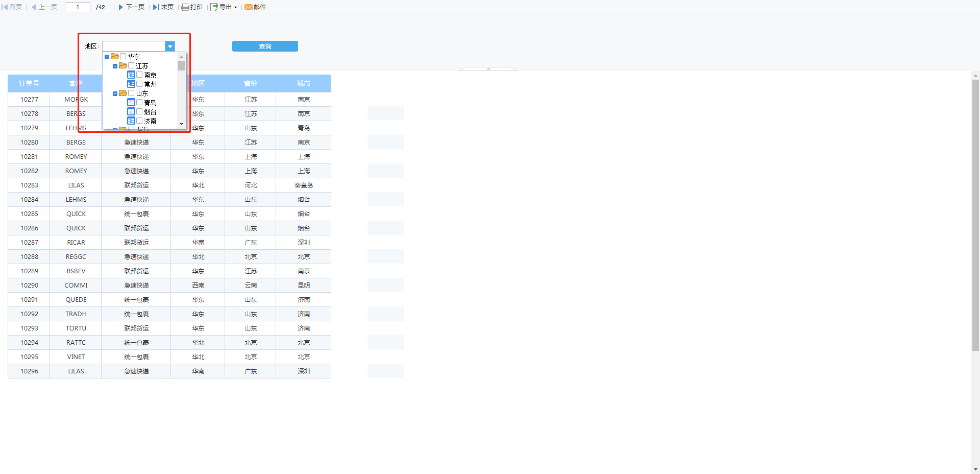Click the COMMI customer cell
The width and height of the screenshot is (980, 474).
[x=76, y=286]
